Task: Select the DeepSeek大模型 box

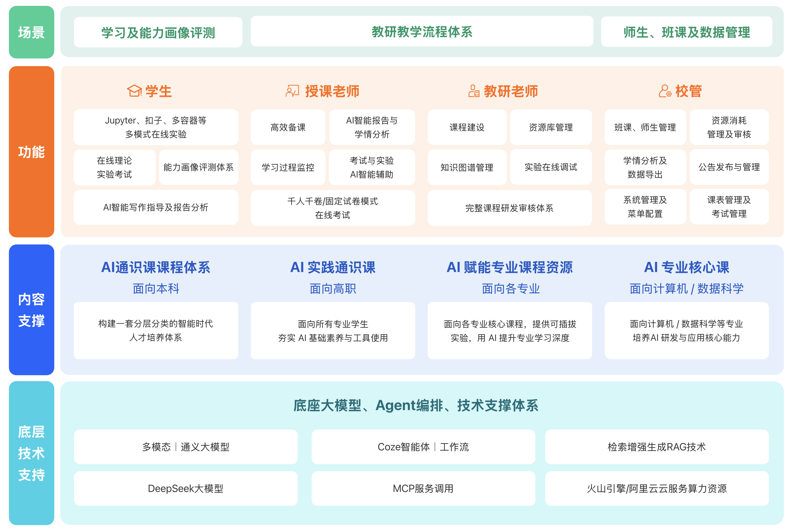Action: pos(185,488)
